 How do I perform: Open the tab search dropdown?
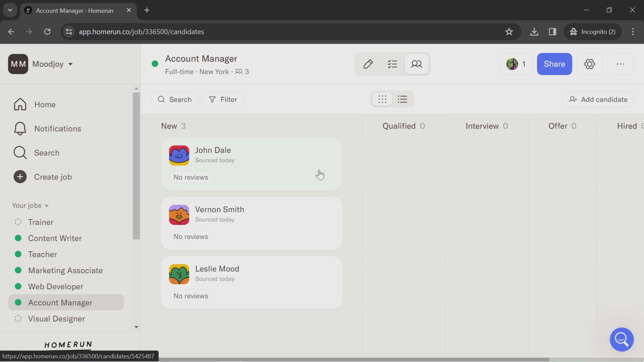pyautogui.click(x=10, y=10)
